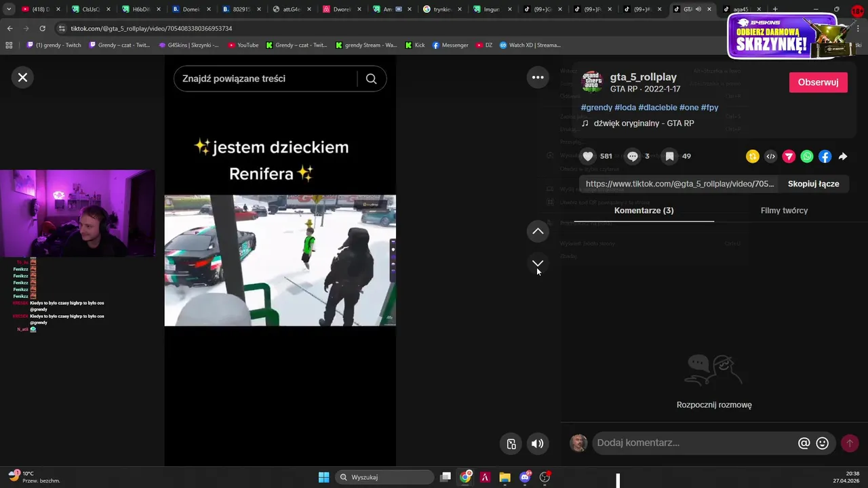Open Discord from the taskbar
Viewport: 868px width, 488px height.
click(524, 477)
